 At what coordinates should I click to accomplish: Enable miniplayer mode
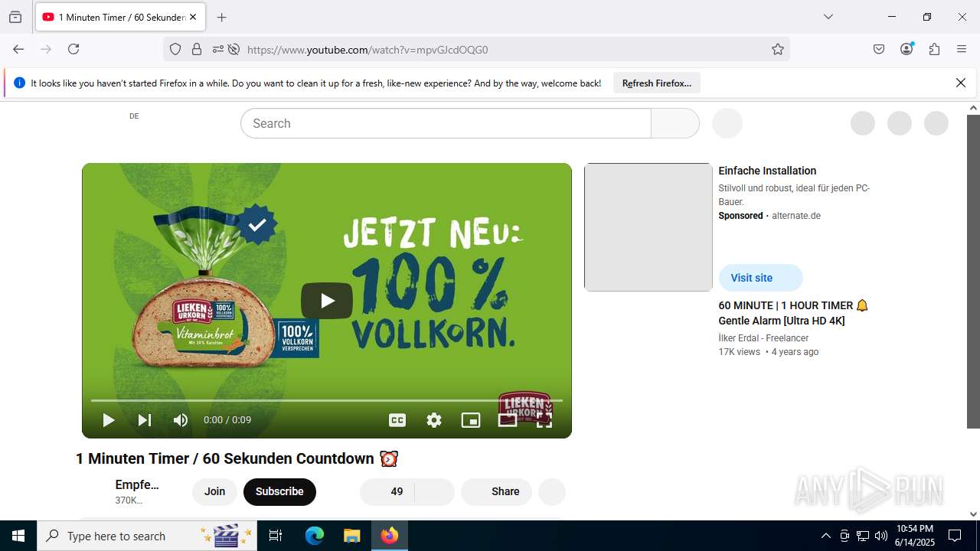[471, 420]
